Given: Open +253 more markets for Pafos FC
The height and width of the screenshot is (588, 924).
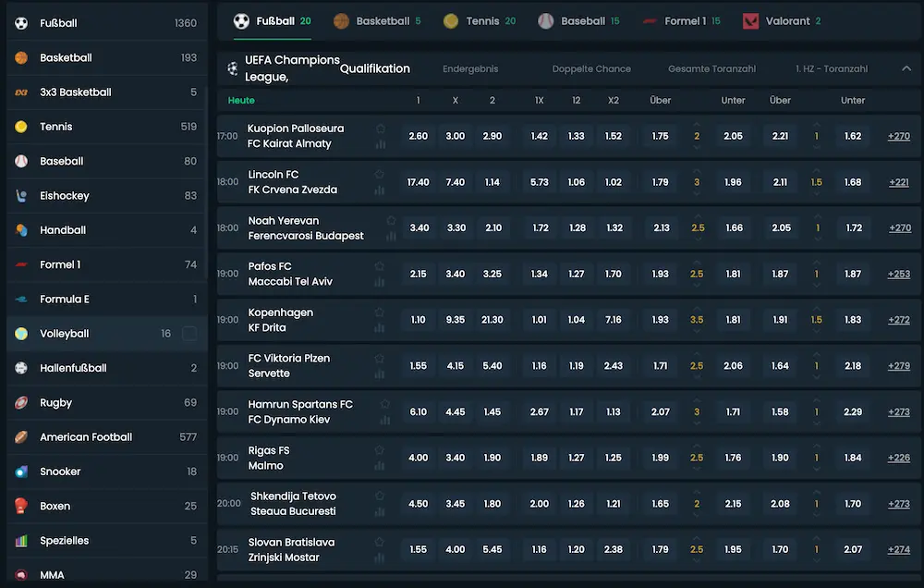Looking at the screenshot, I should click(x=899, y=275).
